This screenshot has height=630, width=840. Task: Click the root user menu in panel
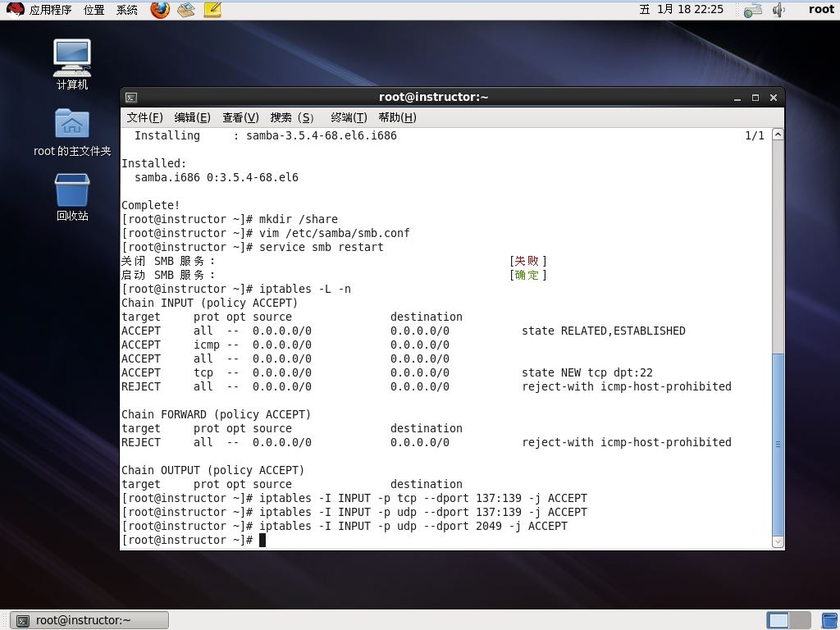click(x=821, y=10)
